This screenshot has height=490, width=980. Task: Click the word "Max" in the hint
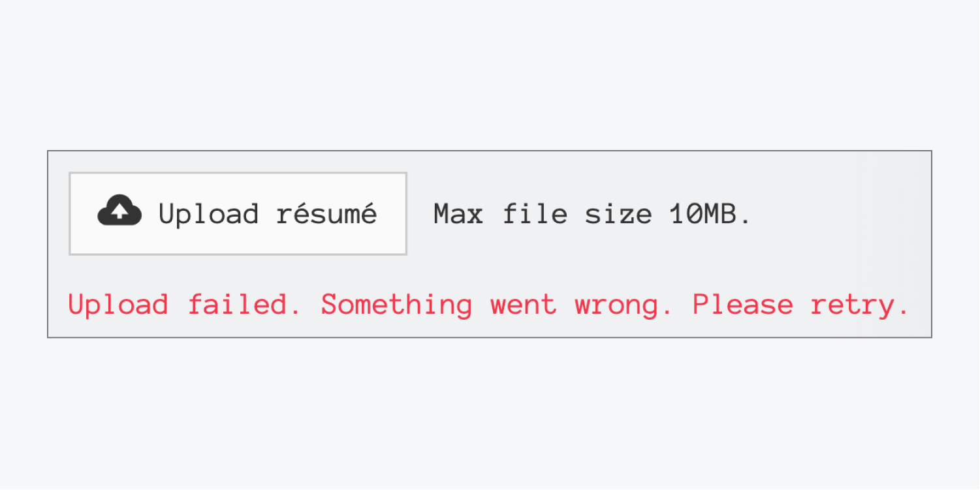pos(458,214)
